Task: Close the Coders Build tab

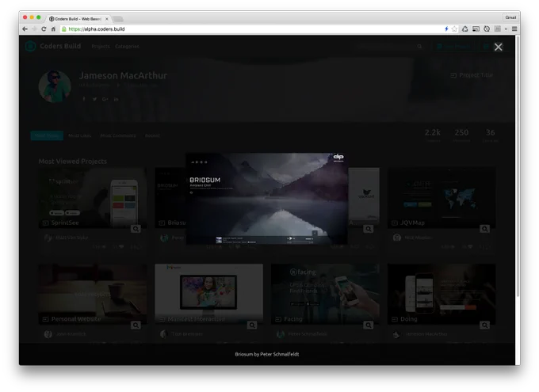Action: [x=106, y=19]
